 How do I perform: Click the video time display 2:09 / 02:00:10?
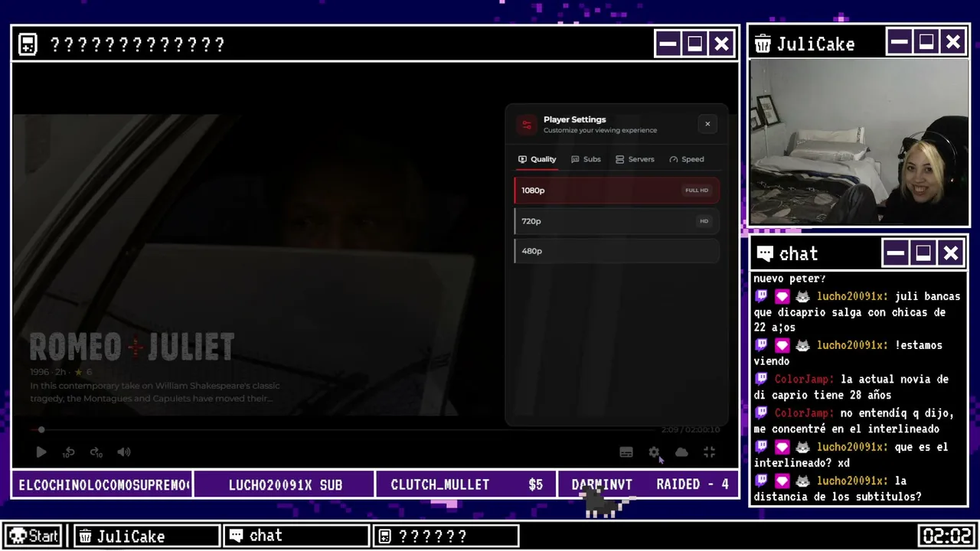691,430
